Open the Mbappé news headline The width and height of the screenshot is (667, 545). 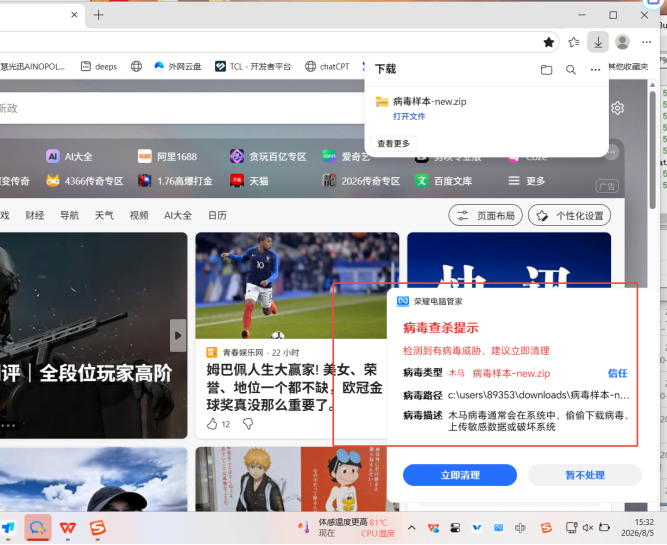[294, 387]
